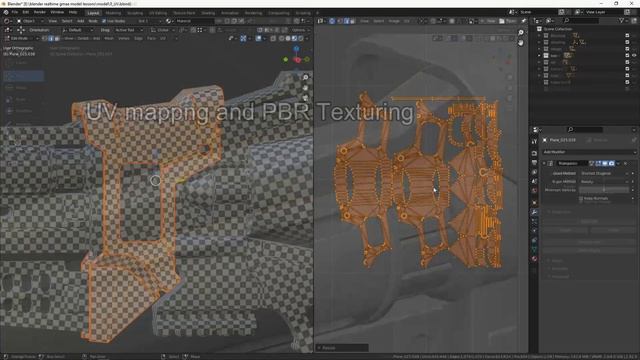
Task: Open Quad Method Shortest Diagonal dropdown
Action: tap(604, 173)
